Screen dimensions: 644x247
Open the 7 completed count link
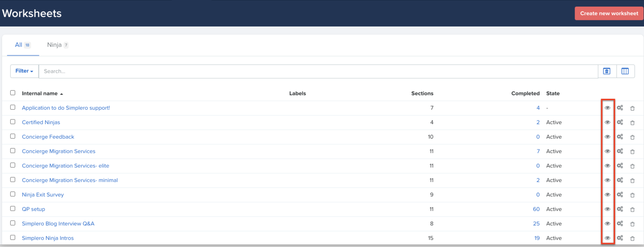click(x=538, y=151)
